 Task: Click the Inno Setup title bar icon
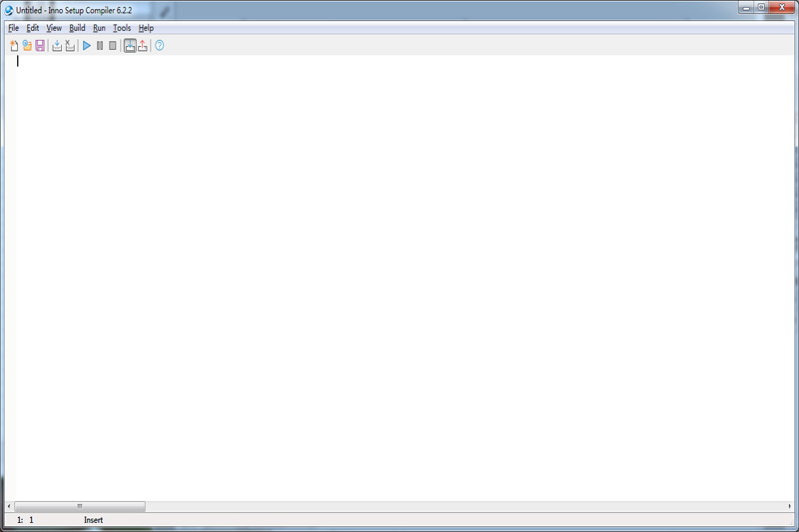pyautogui.click(x=9, y=10)
